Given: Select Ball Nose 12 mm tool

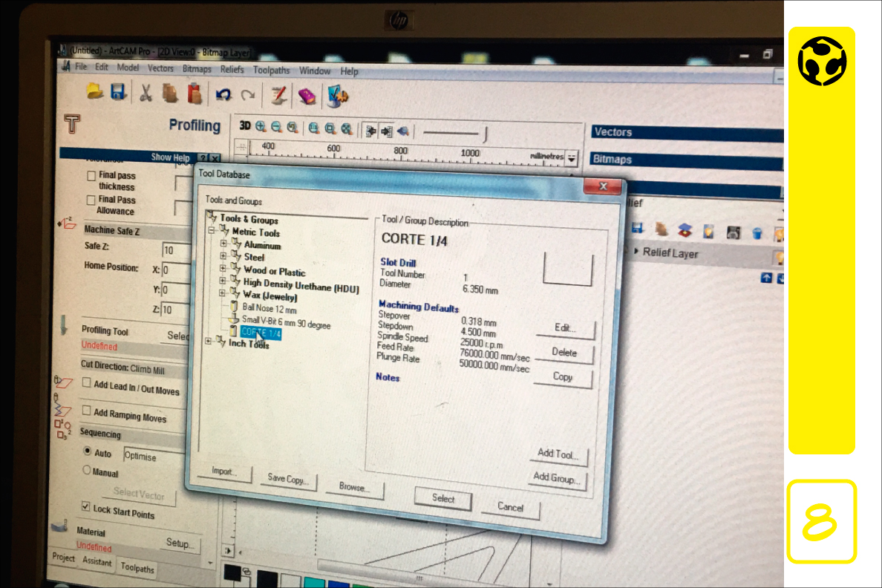Looking at the screenshot, I should [x=269, y=308].
